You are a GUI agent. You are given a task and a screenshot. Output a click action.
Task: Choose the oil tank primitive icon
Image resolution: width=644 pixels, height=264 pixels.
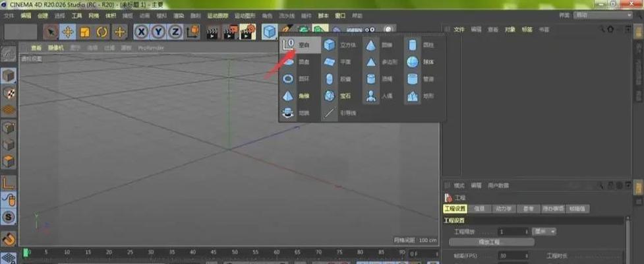coord(371,79)
